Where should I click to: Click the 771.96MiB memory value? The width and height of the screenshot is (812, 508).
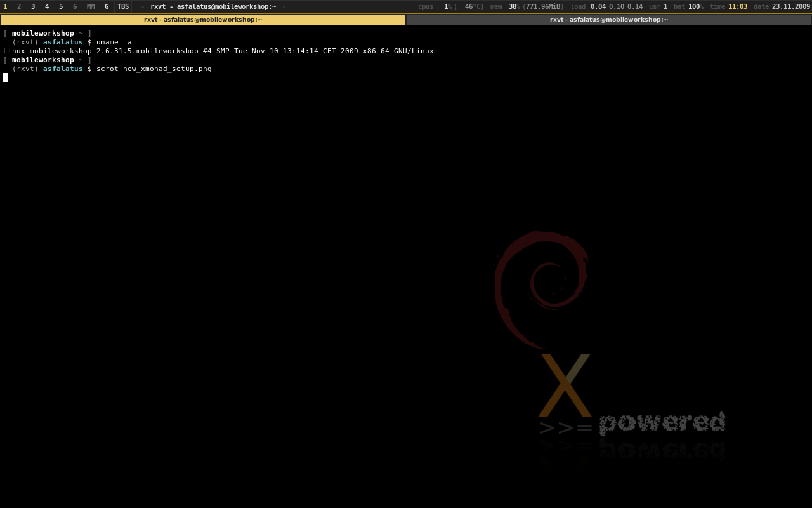(x=543, y=7)
